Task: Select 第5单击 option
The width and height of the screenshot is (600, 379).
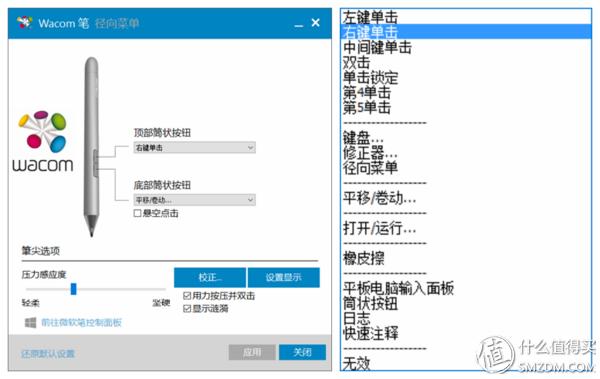Action: coord(367,108)
